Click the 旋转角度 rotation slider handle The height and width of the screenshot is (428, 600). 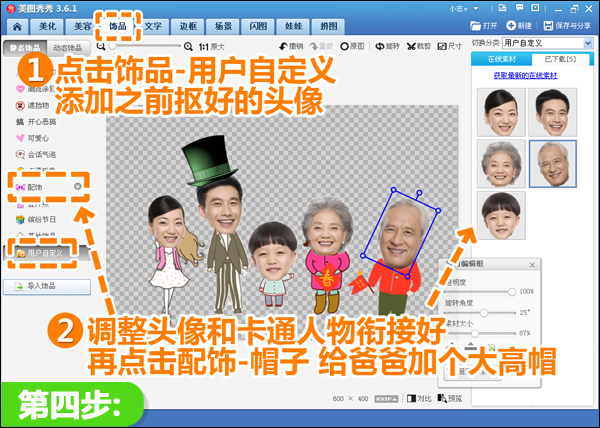pos(484,313)
